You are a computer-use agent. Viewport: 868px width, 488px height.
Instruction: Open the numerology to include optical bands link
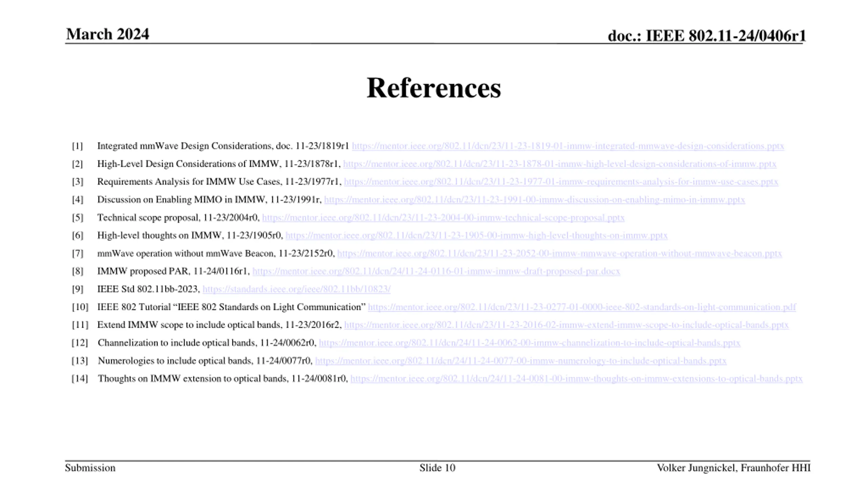pyautogui.click(x=521, y=361)
